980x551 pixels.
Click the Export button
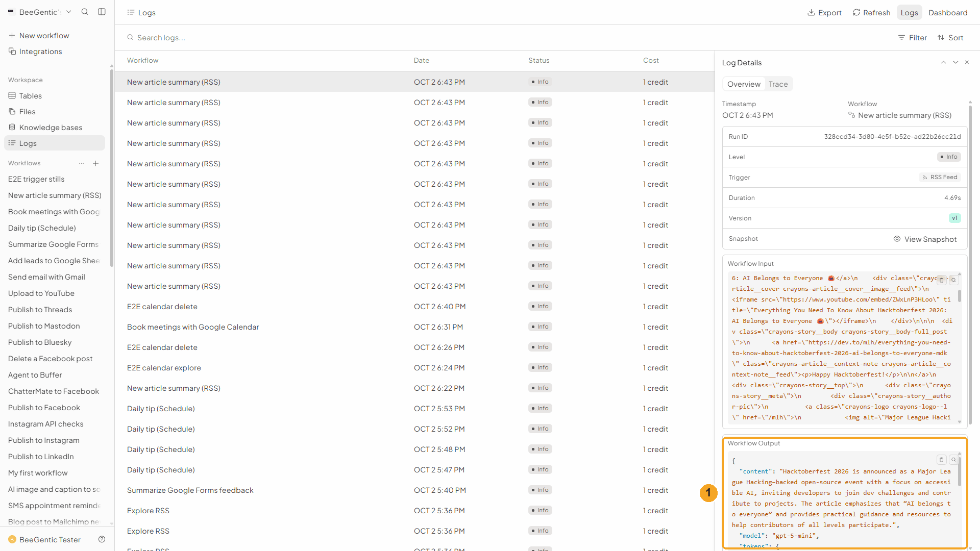tap(824, 12)
